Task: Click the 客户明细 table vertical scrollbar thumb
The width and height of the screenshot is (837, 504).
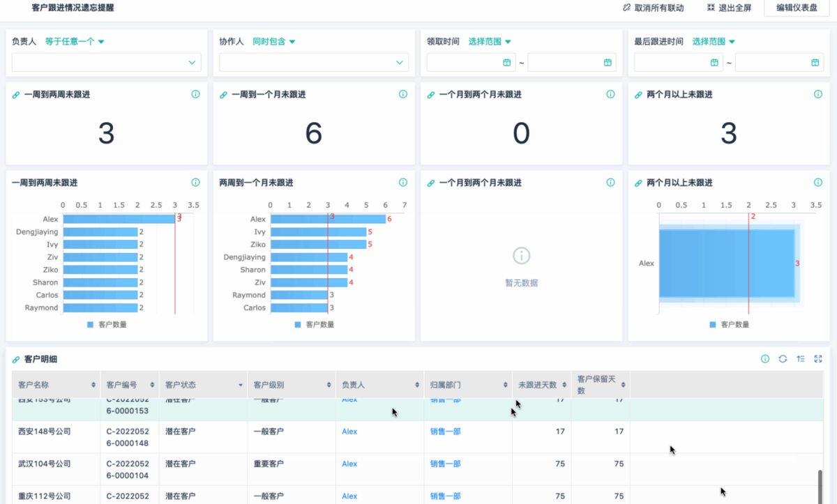Action: coord(820,487)
